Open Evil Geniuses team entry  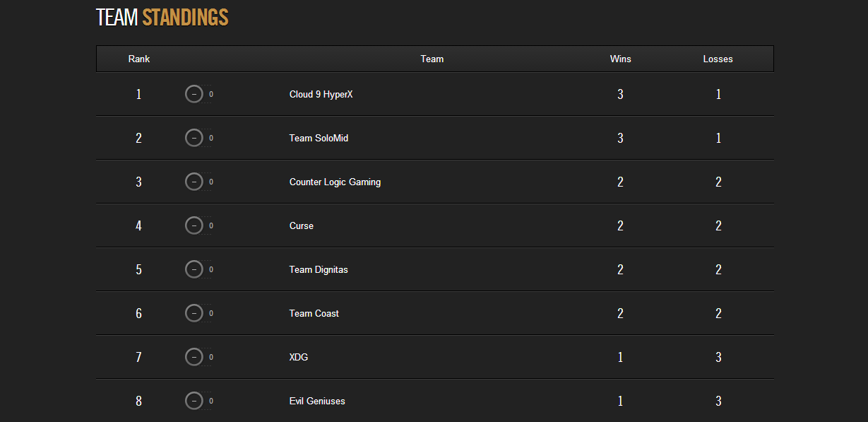[317, 401]
